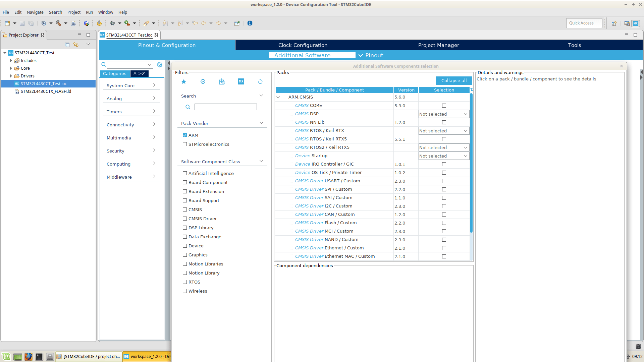The image size is (644, 362).
Task: Click the Debug bug icon
Action: 113,23
